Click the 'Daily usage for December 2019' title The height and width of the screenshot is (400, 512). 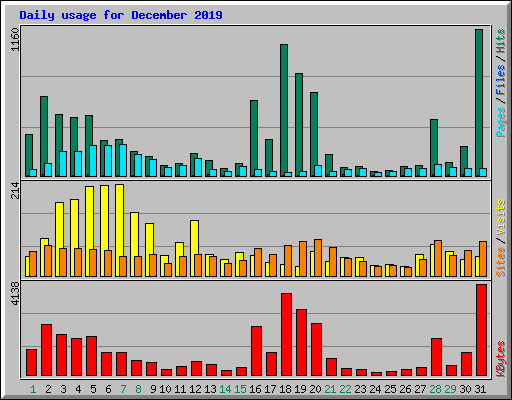point(121,15)
